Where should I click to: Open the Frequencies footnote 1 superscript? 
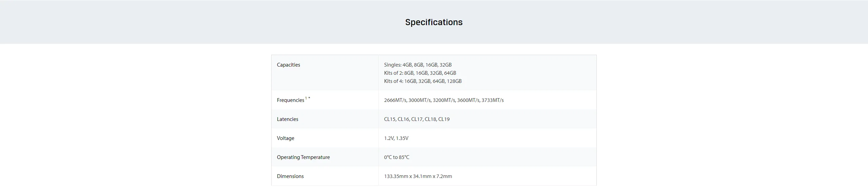[306, 98]
